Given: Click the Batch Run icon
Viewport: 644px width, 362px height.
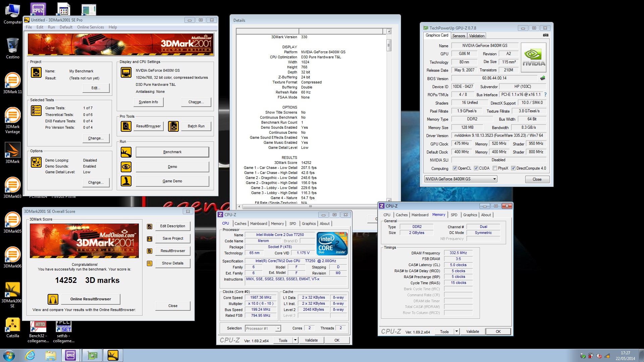Looking at the screenshot, I should coord(173,126).
